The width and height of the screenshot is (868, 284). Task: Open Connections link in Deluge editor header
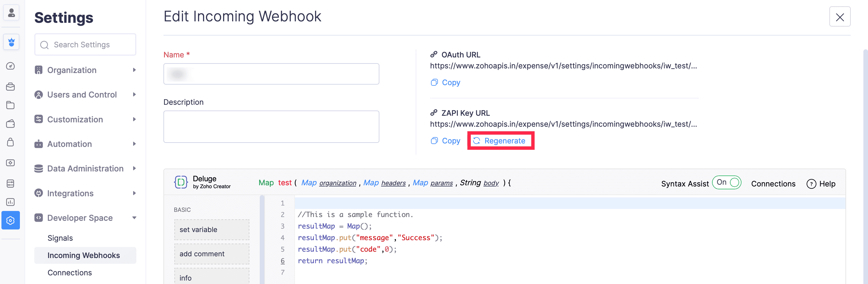click(x=773, y=184)
